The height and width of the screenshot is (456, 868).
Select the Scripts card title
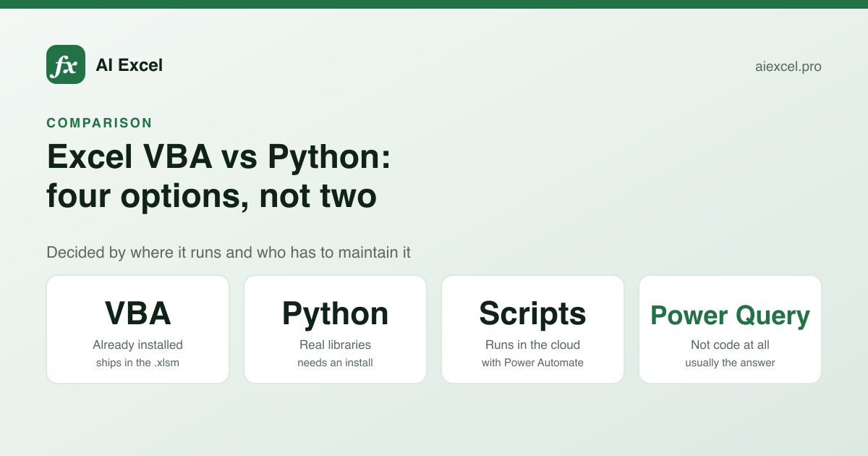(x=532, y=314)
